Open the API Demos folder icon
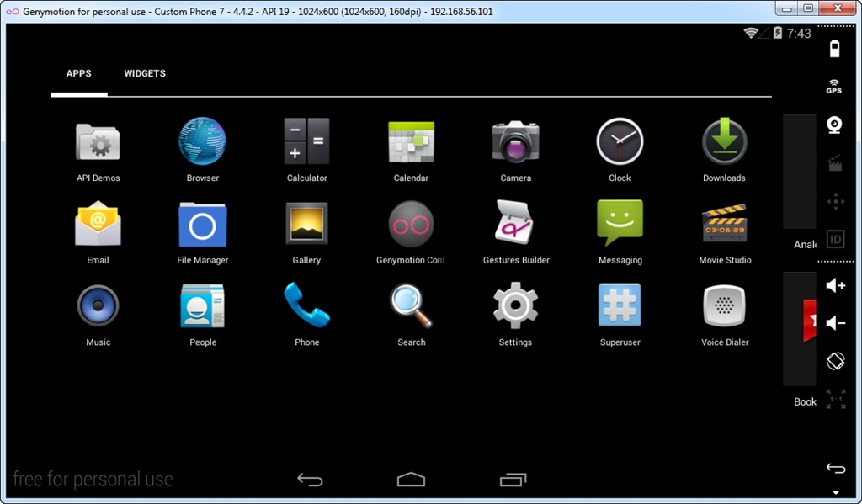This screenshot has height=504, width=862. 98,142
